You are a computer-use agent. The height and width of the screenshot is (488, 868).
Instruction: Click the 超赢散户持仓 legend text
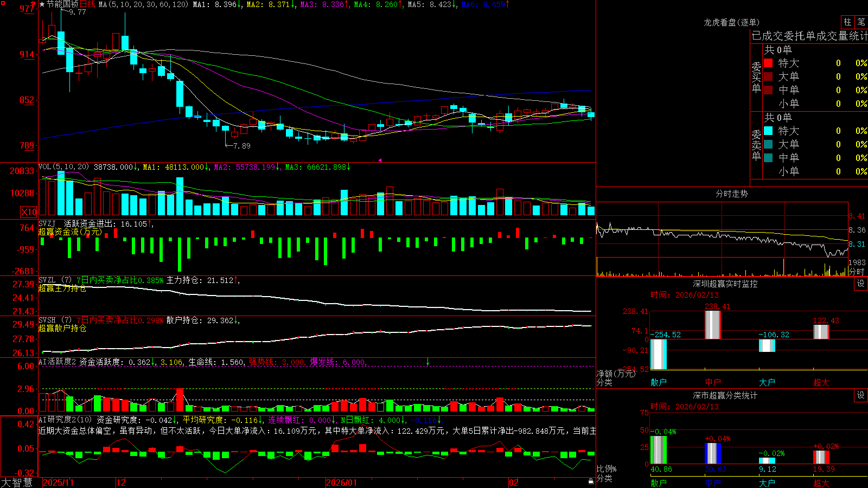pyautogui.click(x=62, y=329)
